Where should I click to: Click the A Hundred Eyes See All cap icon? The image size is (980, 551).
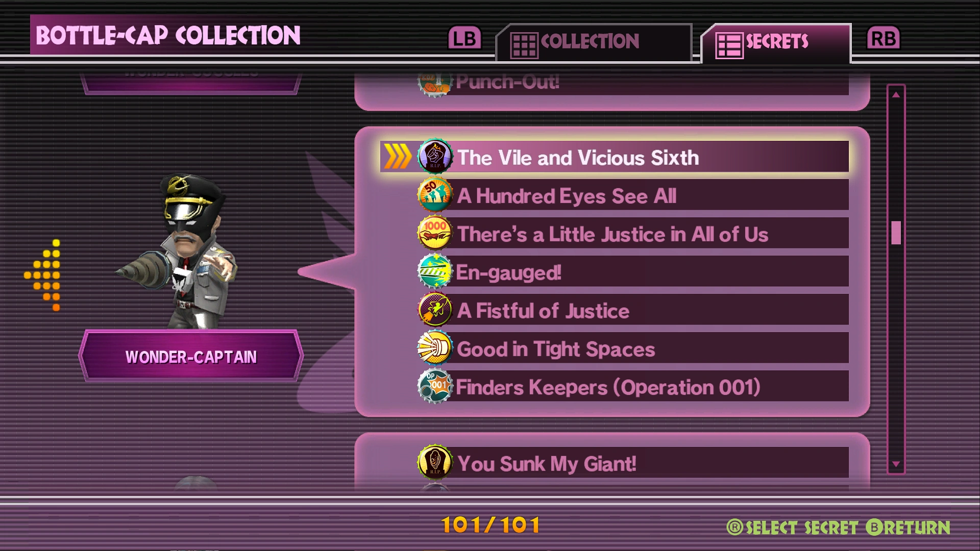coord(435,195)
